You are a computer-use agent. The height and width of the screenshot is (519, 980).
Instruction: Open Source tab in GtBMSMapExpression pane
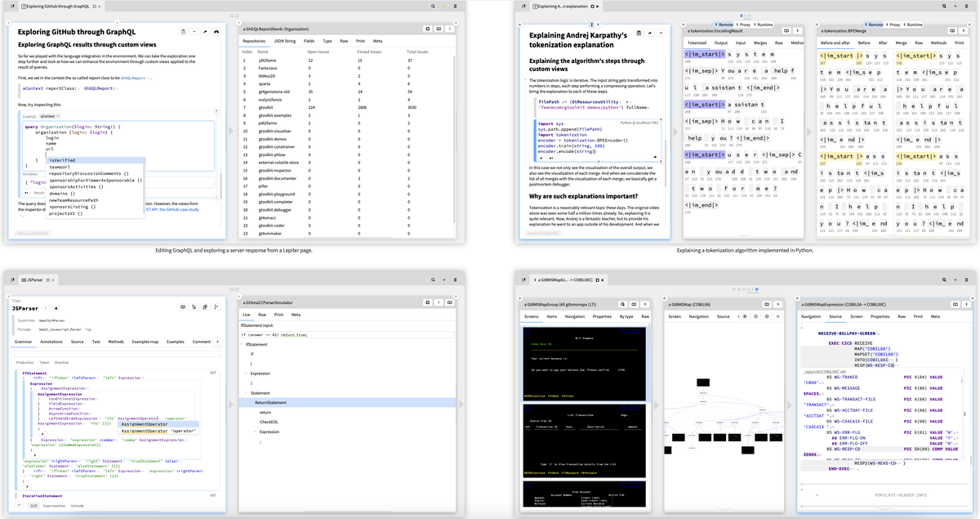tap(835, 315)
